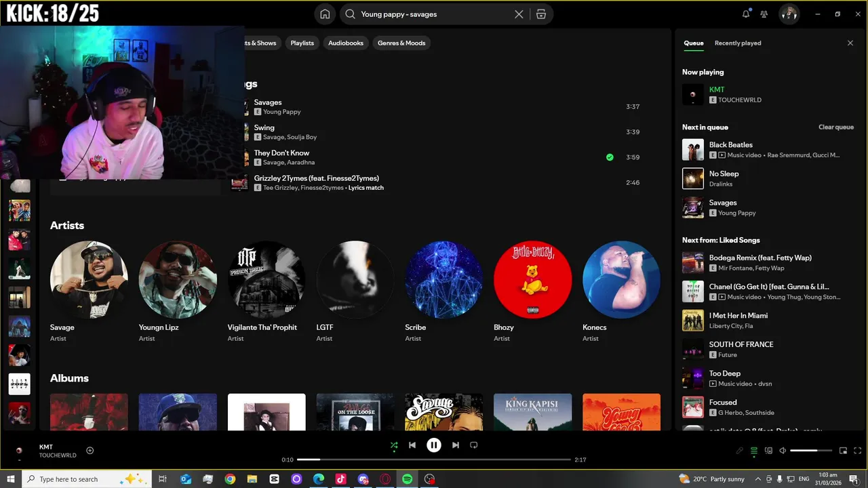Select I Met Her In Miami queue item
This screenshot has height=488, width=868.
(768, 321)
